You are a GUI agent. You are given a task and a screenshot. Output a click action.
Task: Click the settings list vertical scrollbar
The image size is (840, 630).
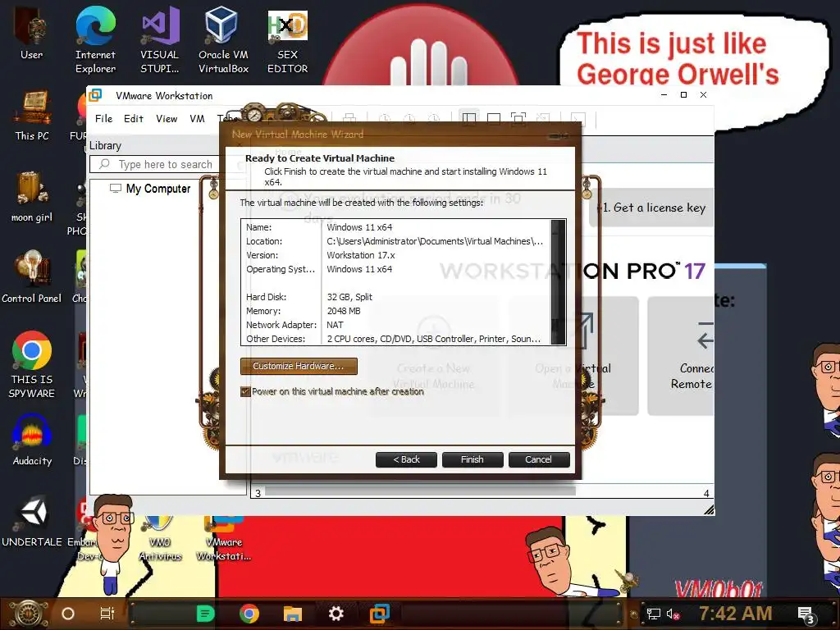click(558, 282)
